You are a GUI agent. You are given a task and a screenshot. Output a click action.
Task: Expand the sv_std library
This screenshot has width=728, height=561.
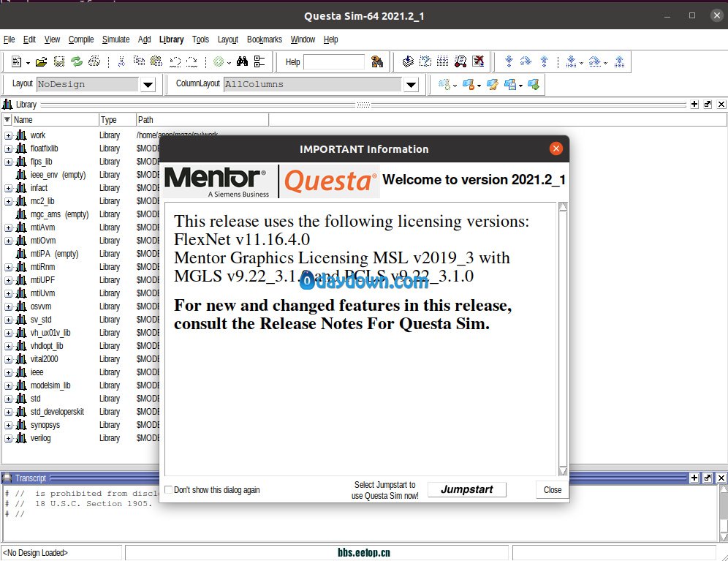pos(8,320)
